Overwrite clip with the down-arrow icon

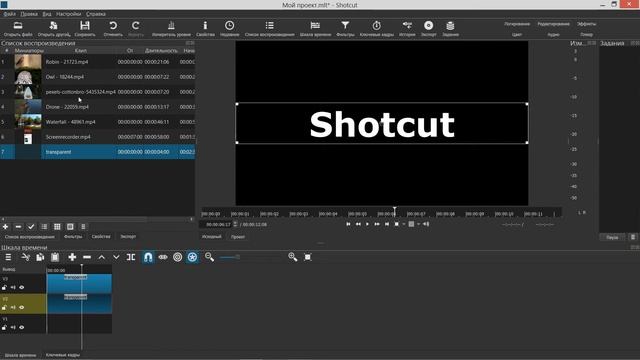[x=116, y=257]
